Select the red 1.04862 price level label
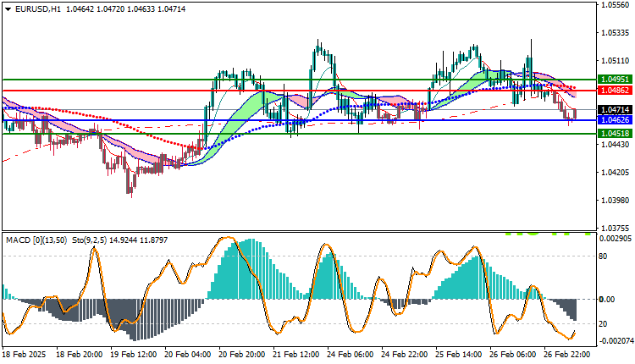This screenshot has width=635, height=364. point(615,91)
